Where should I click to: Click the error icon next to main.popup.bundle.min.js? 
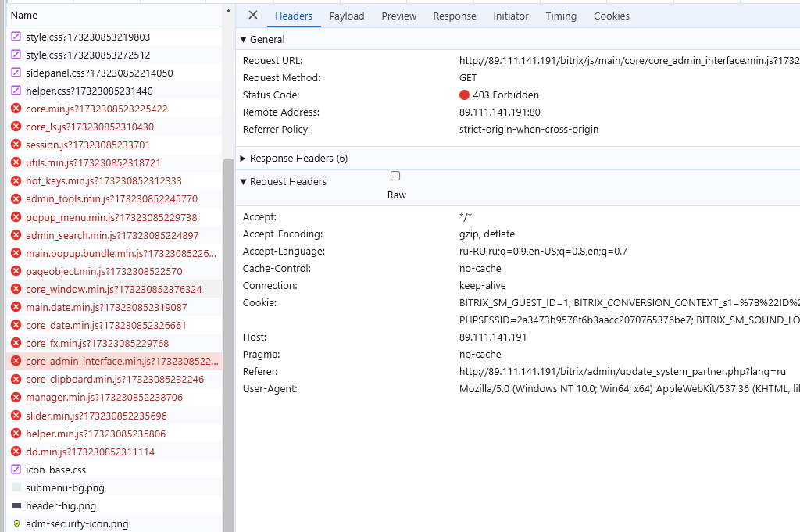(16, 253)
